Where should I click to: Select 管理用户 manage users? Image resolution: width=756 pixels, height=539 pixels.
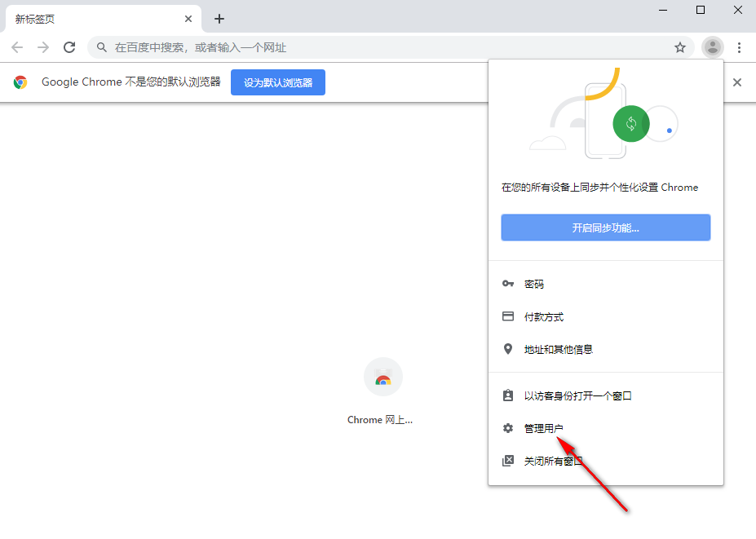(606, 428)
